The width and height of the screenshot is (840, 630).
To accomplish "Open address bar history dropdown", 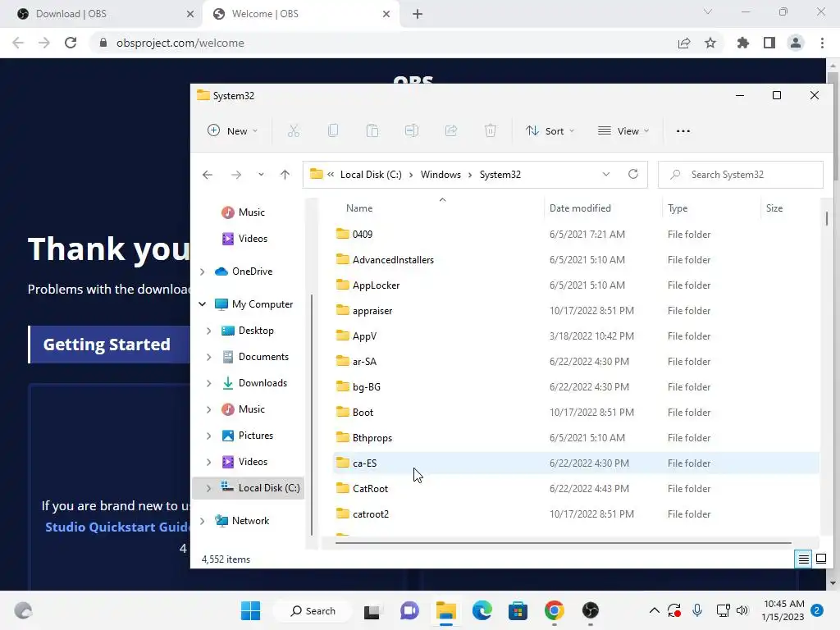I will click(x=606, y=174).
